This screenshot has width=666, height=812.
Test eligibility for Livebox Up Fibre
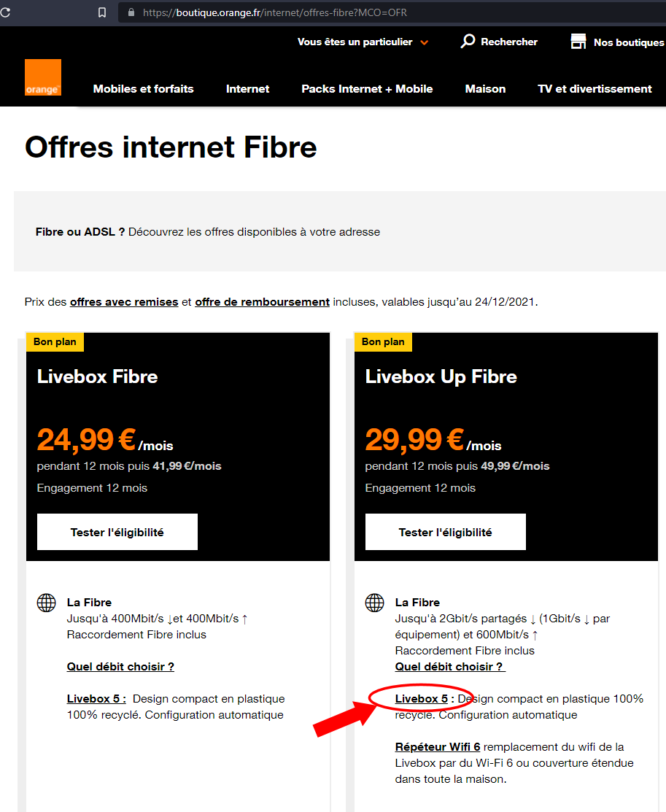pos(446,532)
